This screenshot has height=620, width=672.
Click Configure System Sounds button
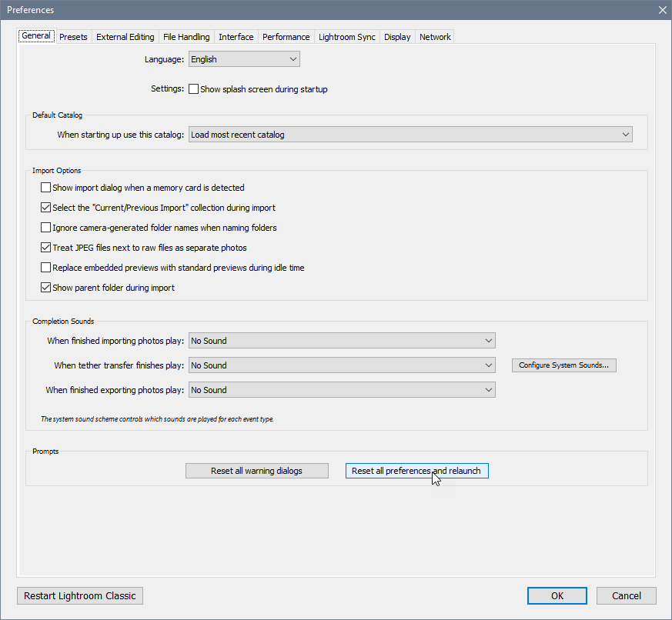point(564,365)
